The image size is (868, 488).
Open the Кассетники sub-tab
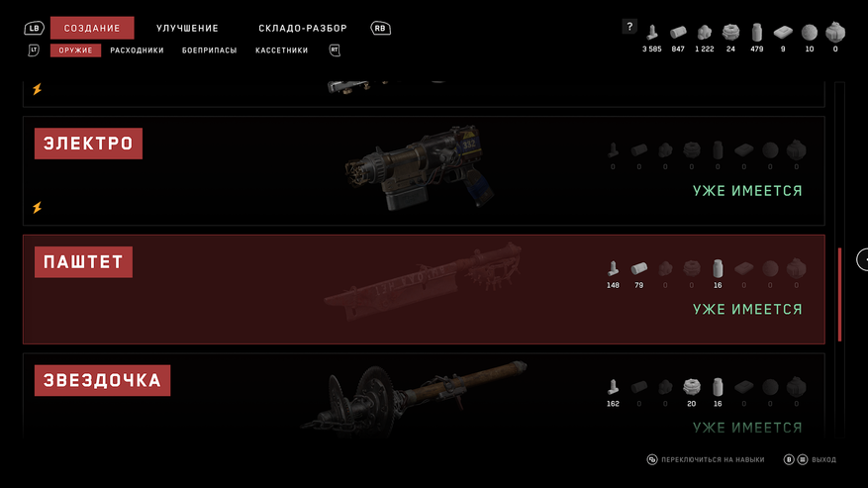[x=281, y=50]
